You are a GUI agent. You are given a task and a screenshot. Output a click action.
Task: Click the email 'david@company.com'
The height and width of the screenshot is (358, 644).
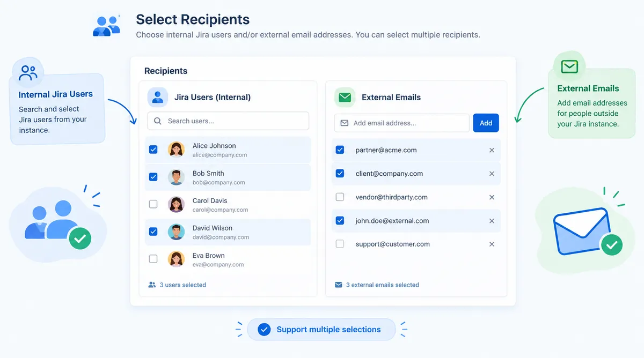(x=221, y=237)
